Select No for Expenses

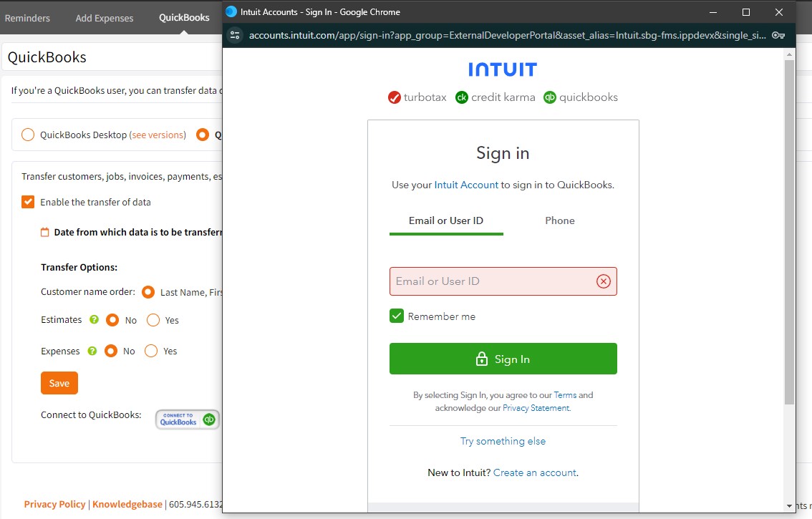click(111, 351)
